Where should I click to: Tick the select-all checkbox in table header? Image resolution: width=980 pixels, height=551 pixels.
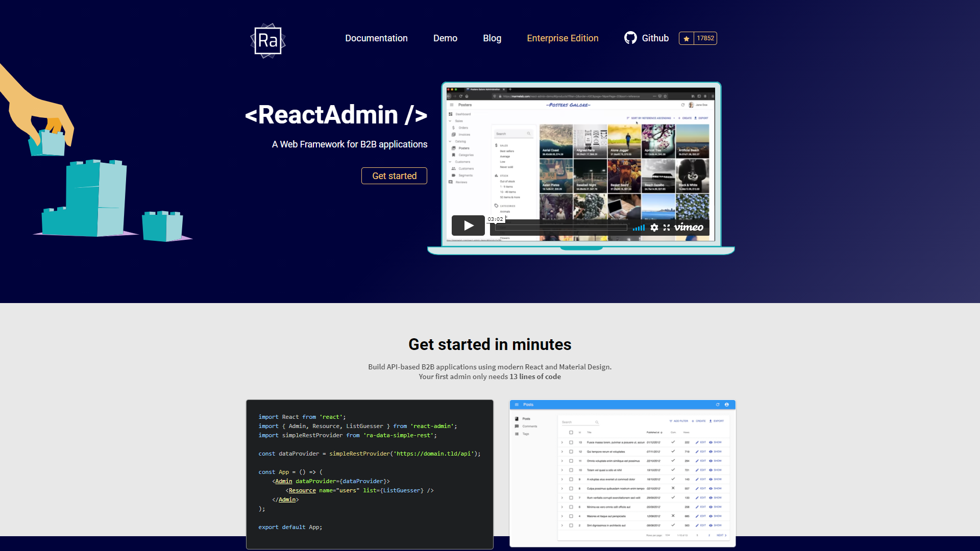571,432
